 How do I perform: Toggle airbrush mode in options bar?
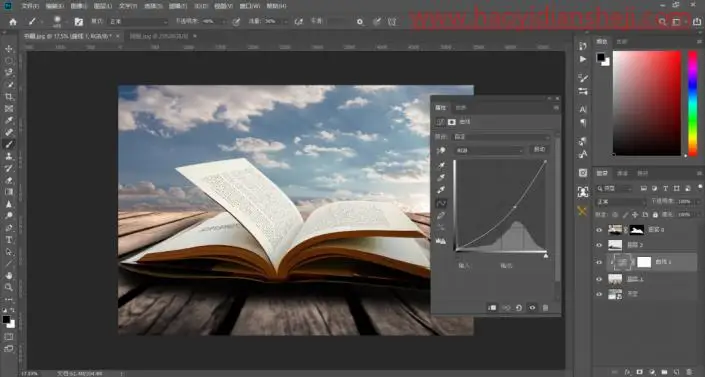[299, 21]
